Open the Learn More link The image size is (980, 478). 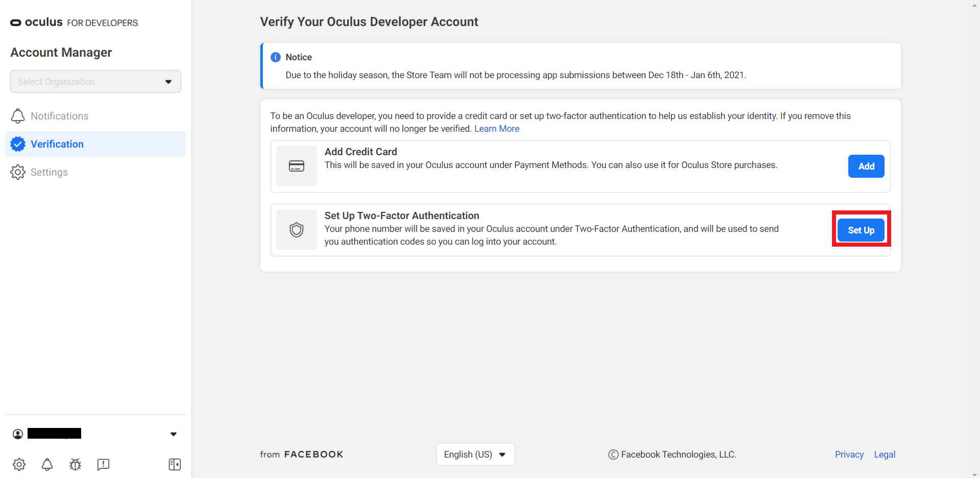tap(497, 128)
